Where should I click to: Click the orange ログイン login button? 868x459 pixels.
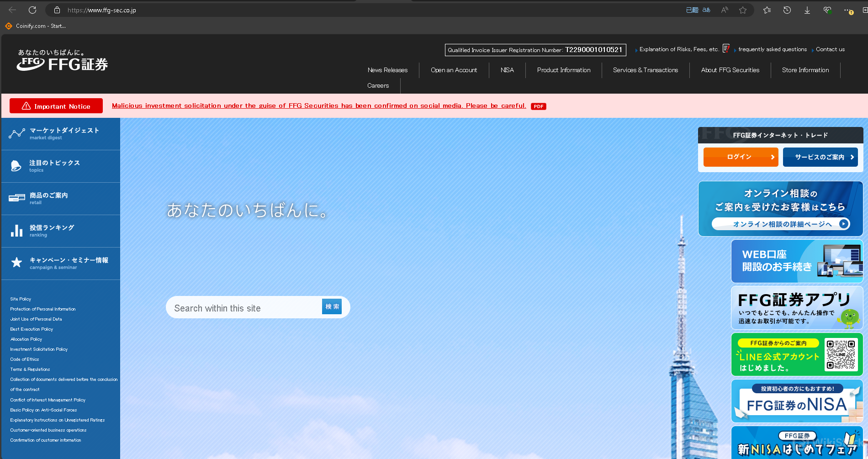(x=741, y=157)
